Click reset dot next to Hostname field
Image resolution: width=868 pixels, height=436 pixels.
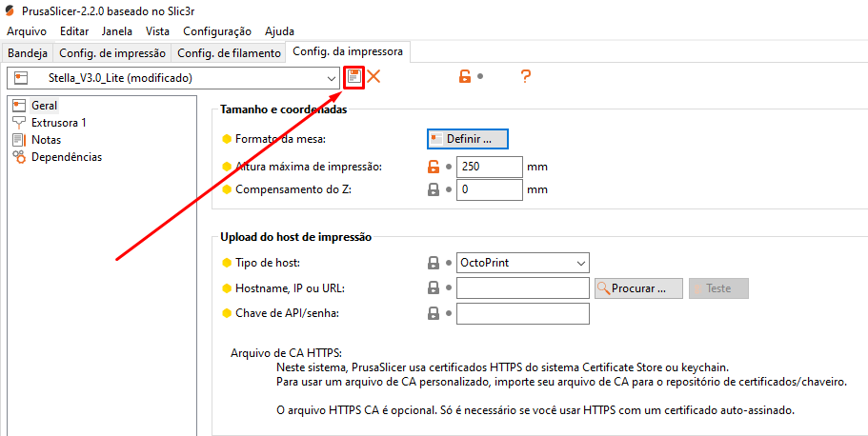click(x=449, y=287)
